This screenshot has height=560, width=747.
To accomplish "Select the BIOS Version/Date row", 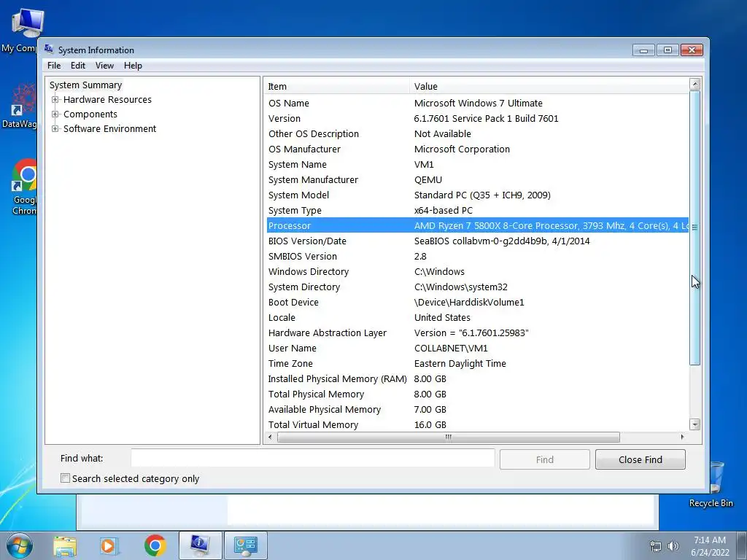I will pyautogui.click(x=477, y=241).
